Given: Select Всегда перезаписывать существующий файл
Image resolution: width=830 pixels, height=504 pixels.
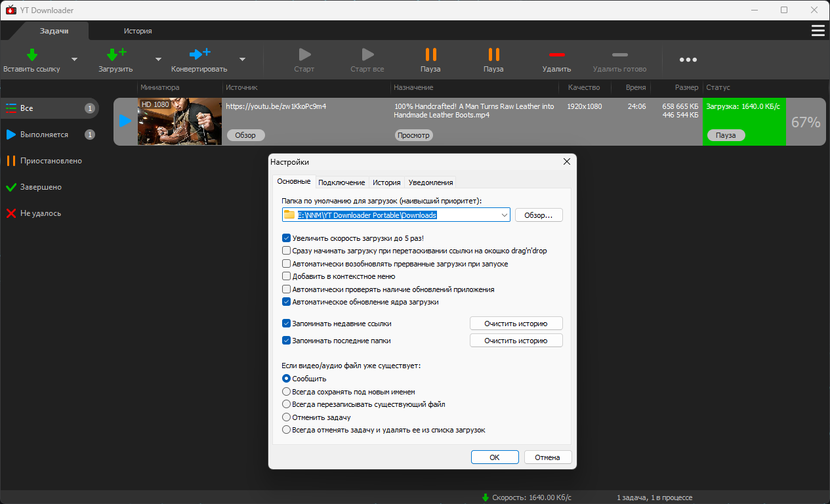Looking at the screenshot, I should 286,404.
